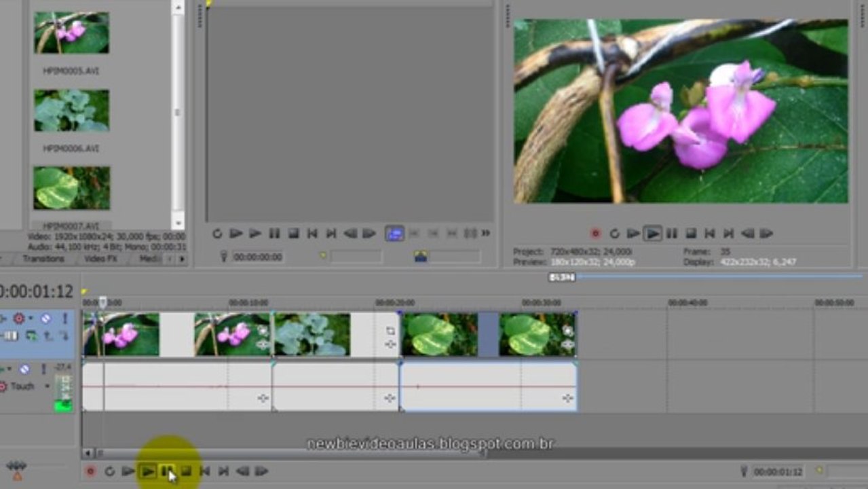Open Event FX on the first audio clip

[263, 399]
